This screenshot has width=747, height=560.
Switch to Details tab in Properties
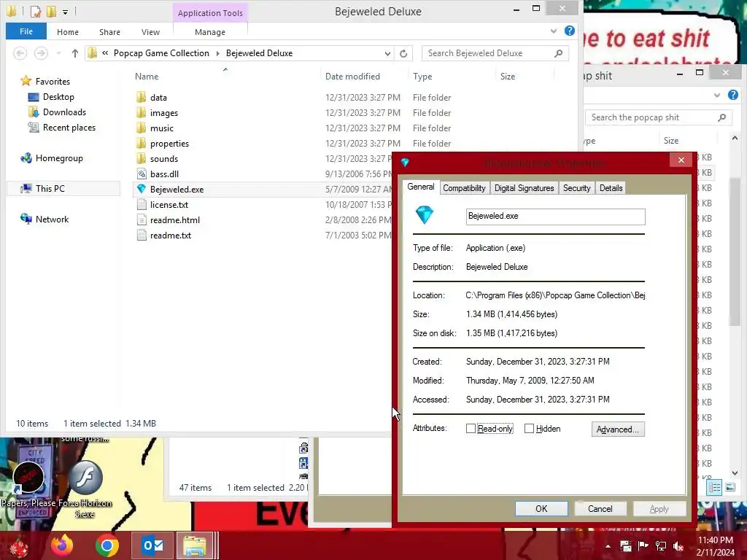(x=611, y=188)
